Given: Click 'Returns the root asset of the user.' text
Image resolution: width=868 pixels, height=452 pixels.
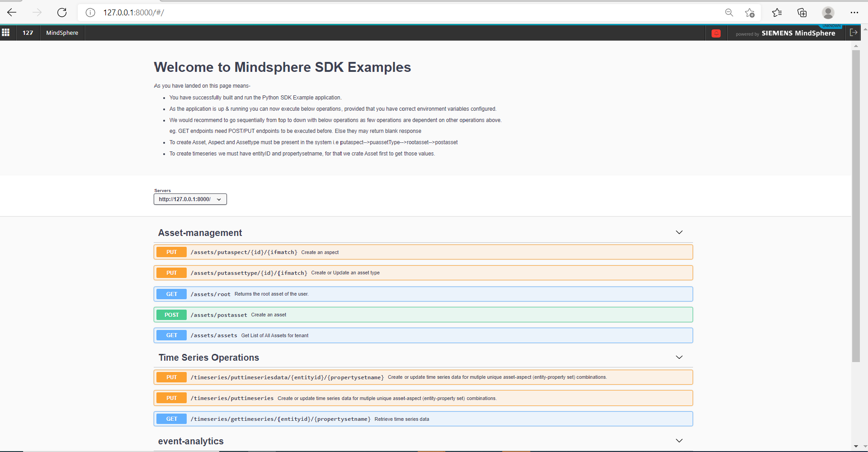Looking at the screenshot, I should (x=271, y=294).
